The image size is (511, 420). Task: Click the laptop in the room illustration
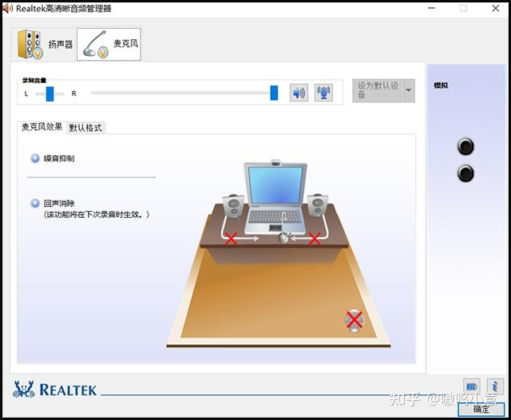(275, 197)
